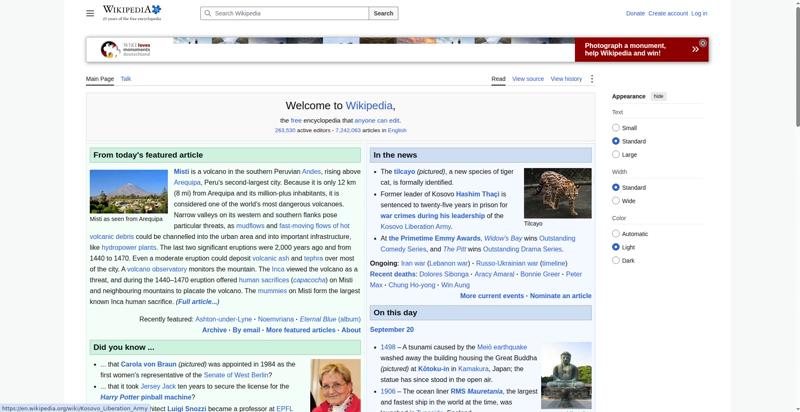Open the hamburger main menu icon
The width and height of the screenshot is (800, 412).
[90, 13]
